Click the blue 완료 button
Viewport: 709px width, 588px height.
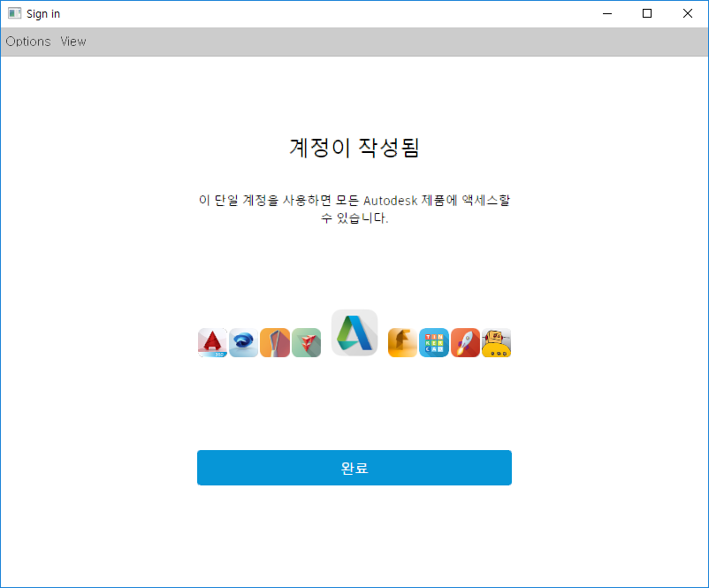[x=354, y=468]
